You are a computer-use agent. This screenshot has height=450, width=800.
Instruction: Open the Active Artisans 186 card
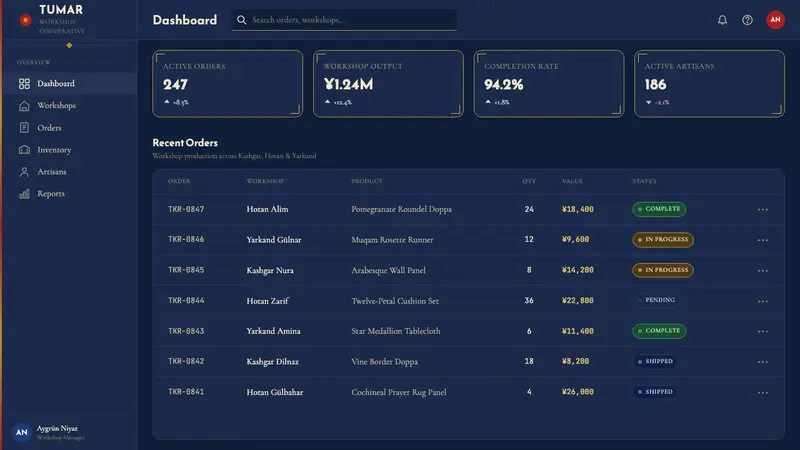coord(709,84)
